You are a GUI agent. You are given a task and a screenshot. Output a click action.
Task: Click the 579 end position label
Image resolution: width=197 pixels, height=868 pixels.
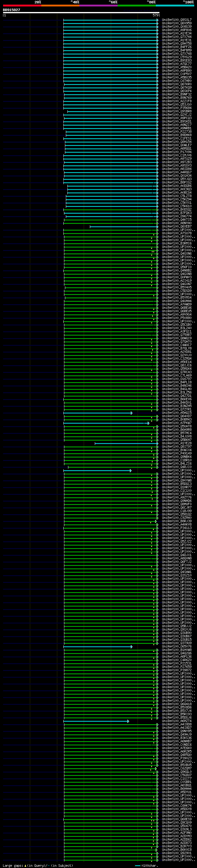point(155,15)
